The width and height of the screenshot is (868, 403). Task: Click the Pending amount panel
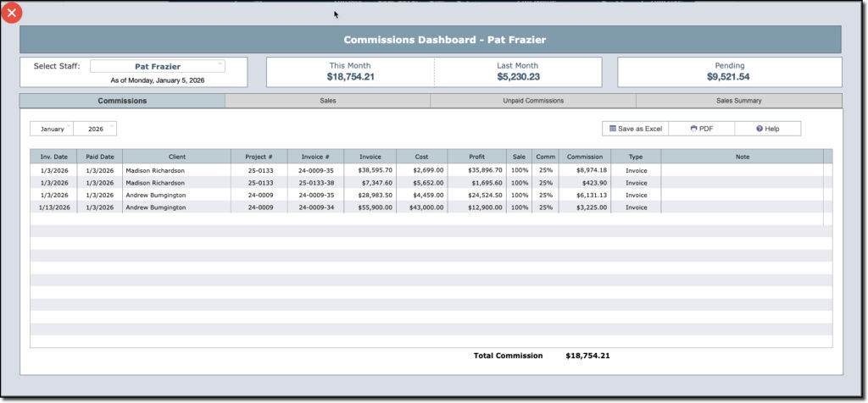point(729,72)
